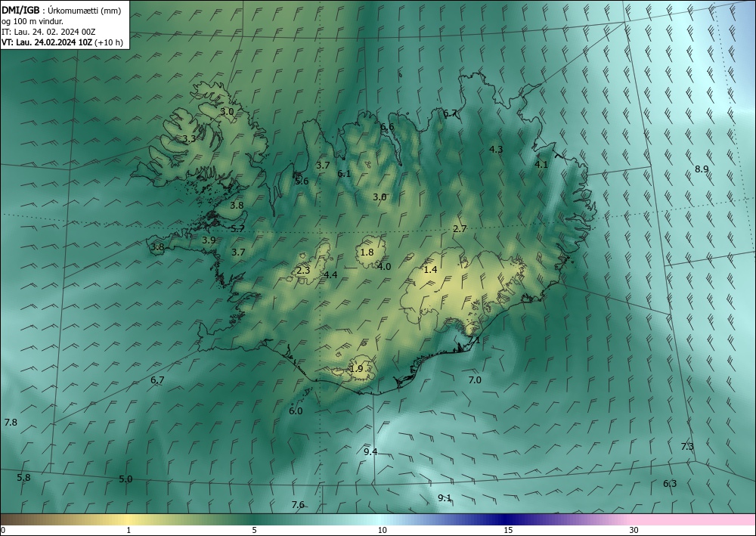Click the 4.4 precipitation value
Viewport: 756px width, 536px height.
click(330, 275)
